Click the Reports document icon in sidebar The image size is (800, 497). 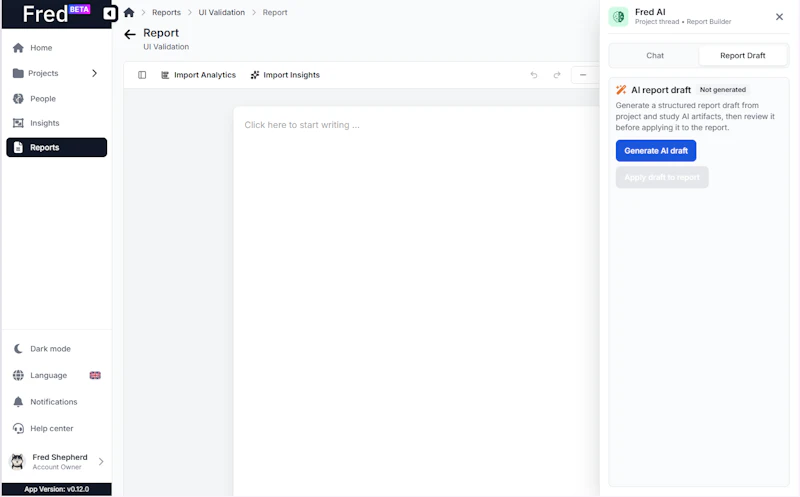tap(18, 147)
